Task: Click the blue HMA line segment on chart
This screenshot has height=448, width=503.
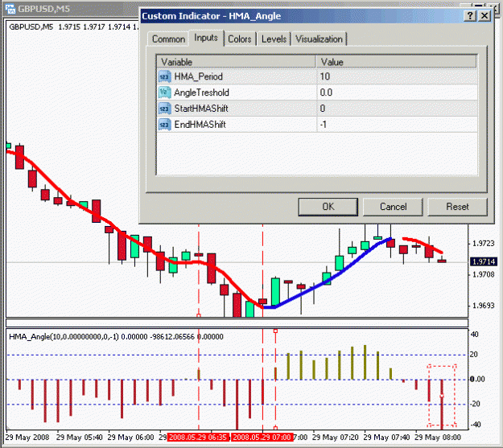Action: [x=328, y=280]
